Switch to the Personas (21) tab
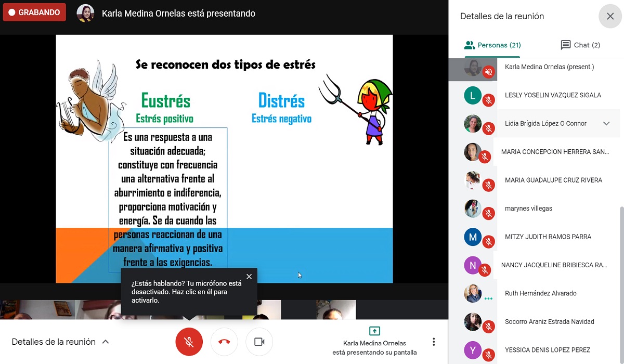 492,45
